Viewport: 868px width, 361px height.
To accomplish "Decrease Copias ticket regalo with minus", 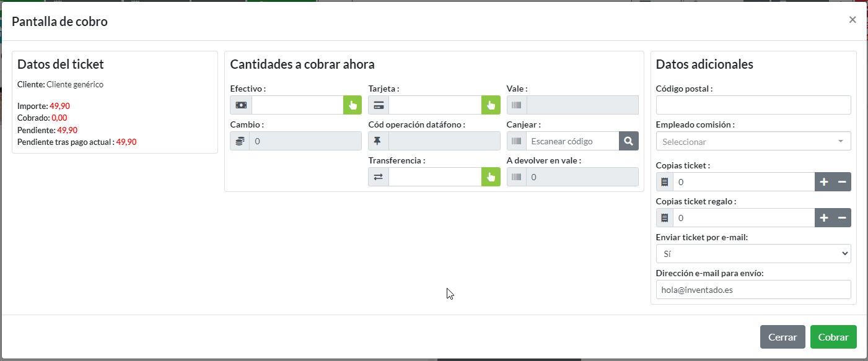I will (x=842, y=218).
